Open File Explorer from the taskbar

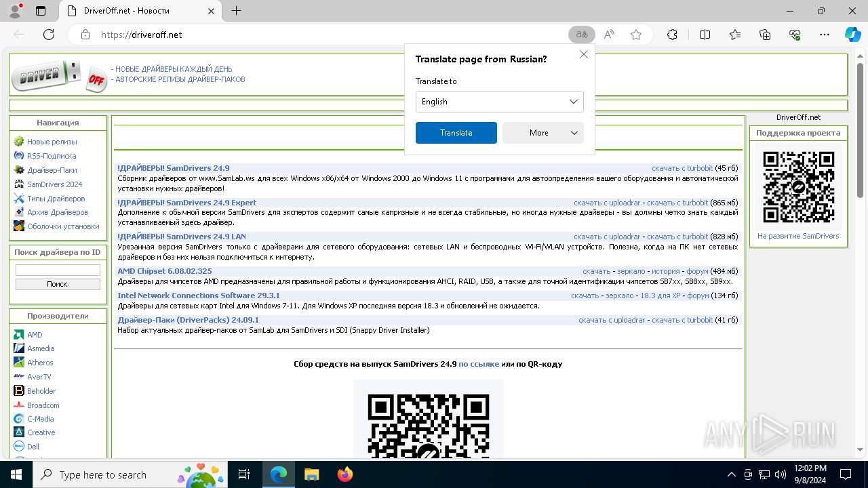click(311, 474)
